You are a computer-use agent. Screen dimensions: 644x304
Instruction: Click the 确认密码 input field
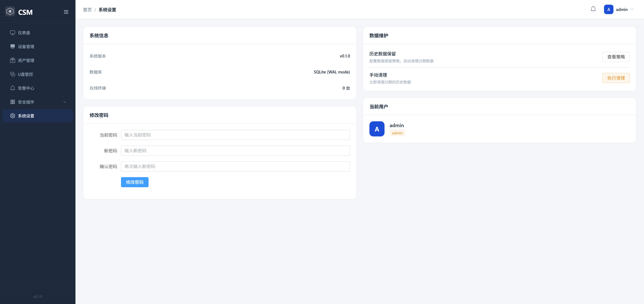(x=235, y=167)
